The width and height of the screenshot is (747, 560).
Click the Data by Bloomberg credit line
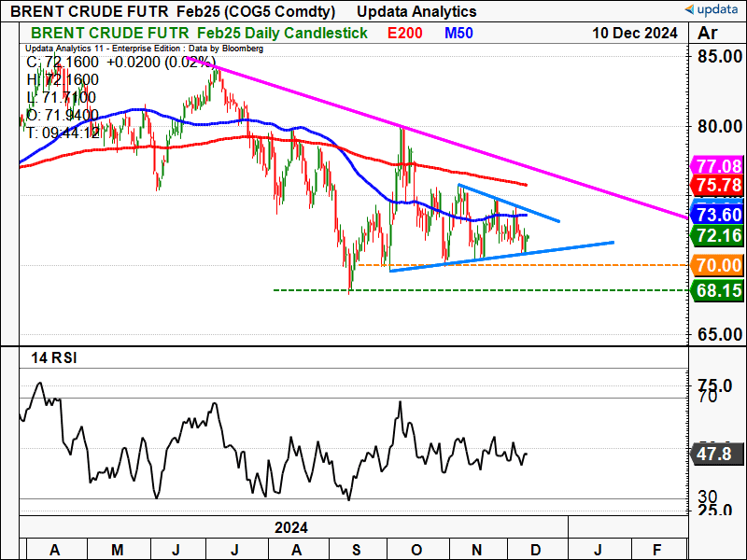coord(226,49)
